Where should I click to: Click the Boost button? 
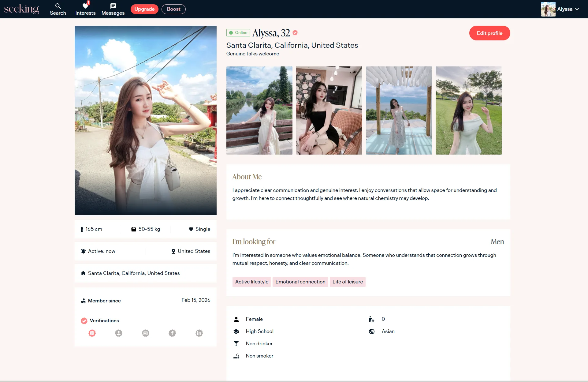click(173, 9)
